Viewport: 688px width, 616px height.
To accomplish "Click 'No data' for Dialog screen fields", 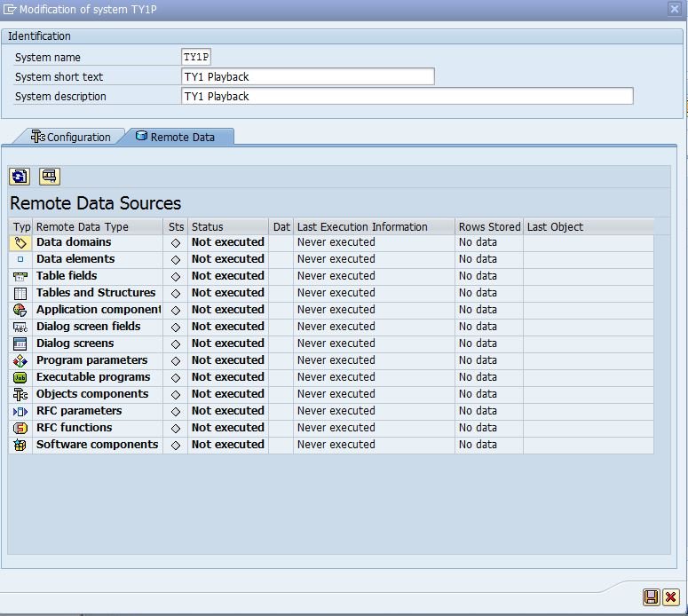I will pos(478,327).
